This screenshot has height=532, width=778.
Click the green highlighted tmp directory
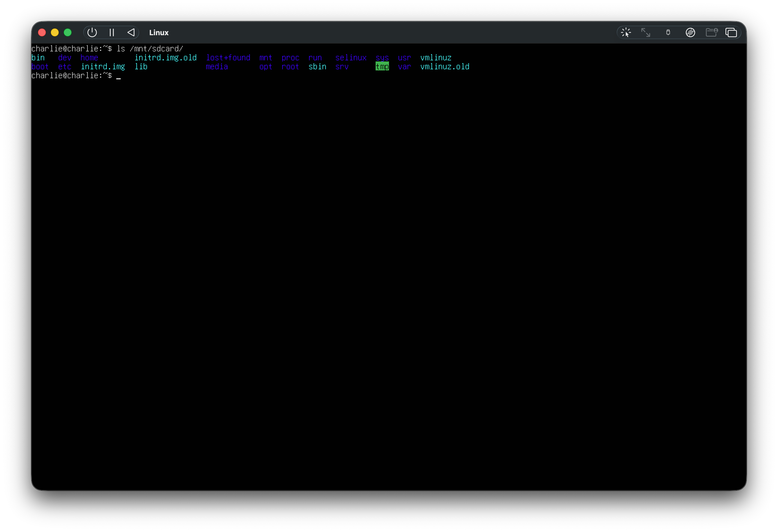point(382,66)
